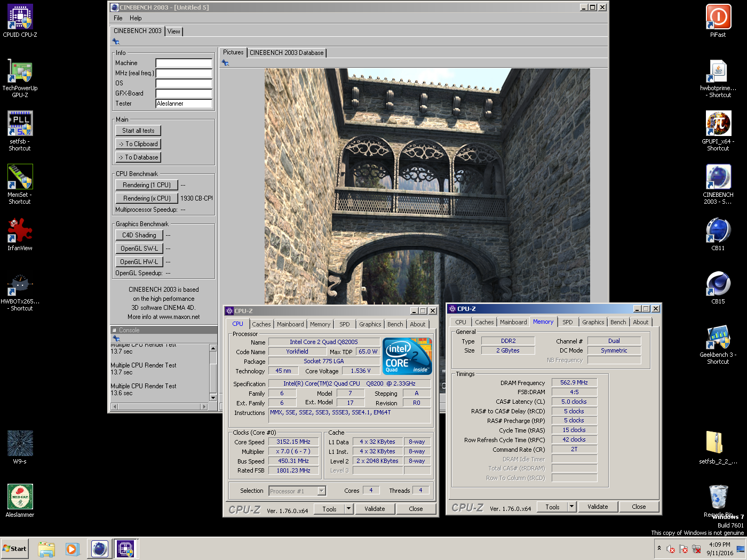Open Mainboard tab in CPU-Z CPU window
747x560 pixels.
[290, 324]
